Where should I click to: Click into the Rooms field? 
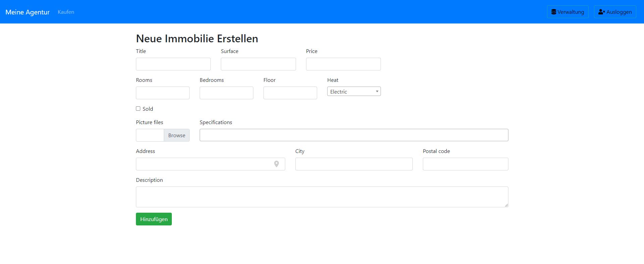(163, 93)
